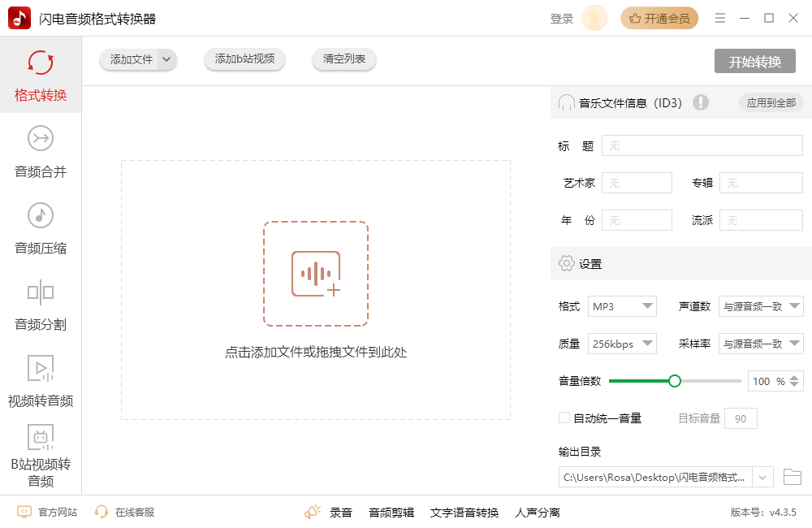The width and height of the screenshot is (812, 528).
Task: Click the ID3 info icon next to 音乐文件信息
Action: [702, 102]
